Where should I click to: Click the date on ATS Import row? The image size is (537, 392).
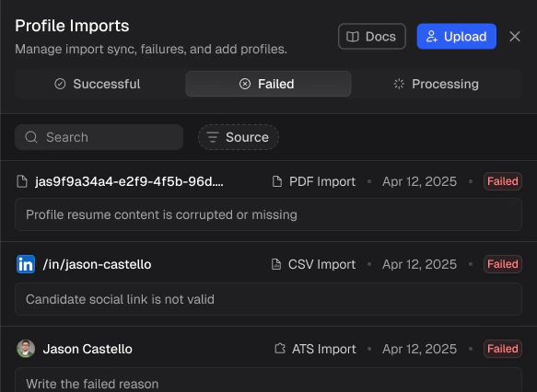tap(419, 349)
